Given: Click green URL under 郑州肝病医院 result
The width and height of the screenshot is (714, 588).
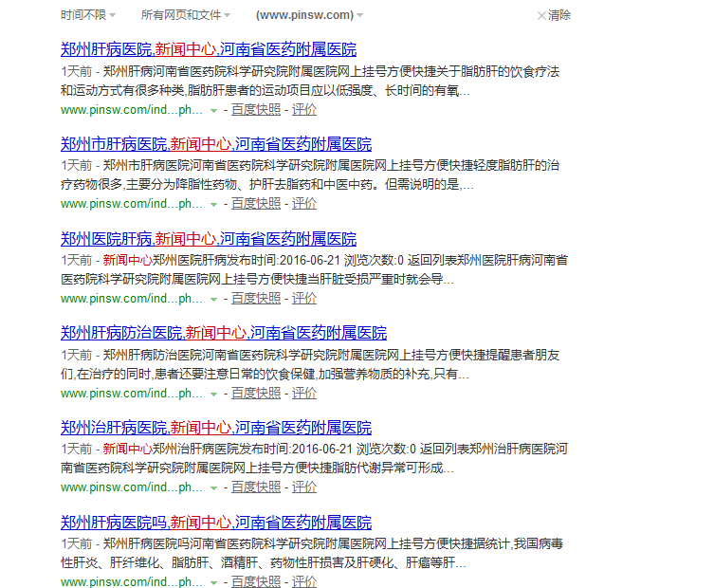Looking at the screenshot, I should [x=132, y=110].
